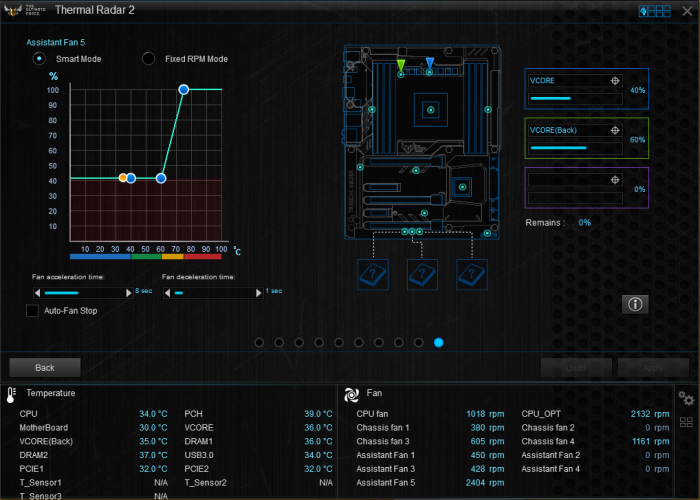The image size is (700, 500).
Task: Select the Smart Mode radio button
Action: (x=39, y=58)
